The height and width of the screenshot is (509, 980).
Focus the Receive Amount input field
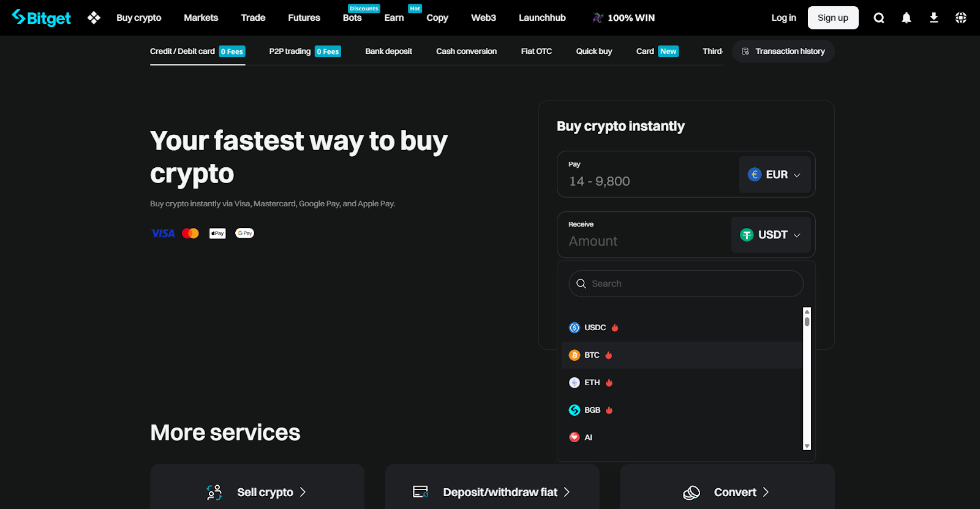point(646,241)
